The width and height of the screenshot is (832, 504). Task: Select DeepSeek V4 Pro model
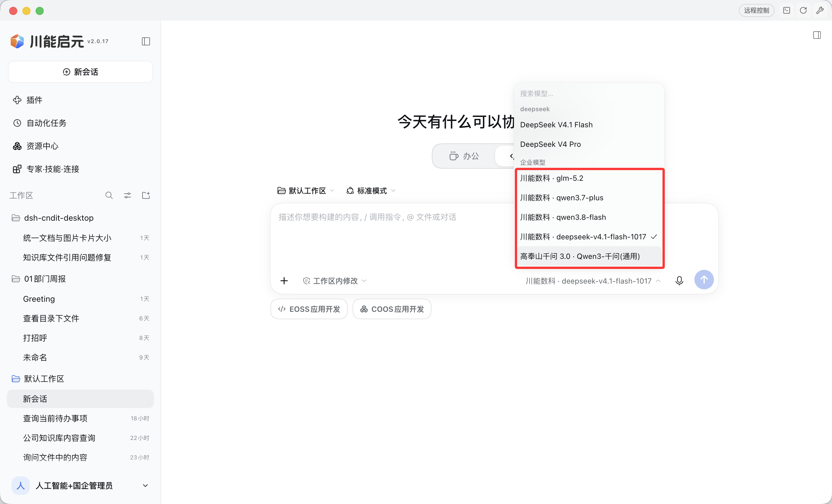(589, 144)
